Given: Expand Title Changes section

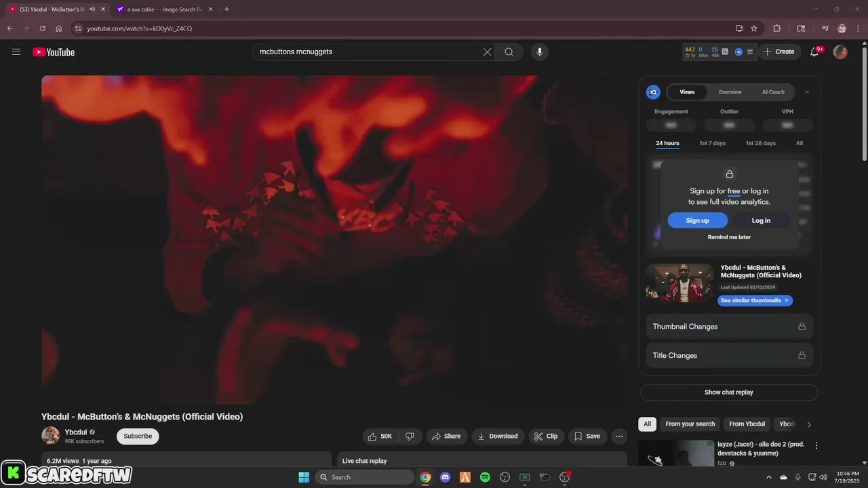Looking at the screenshot, I should (x=729, y=355).
